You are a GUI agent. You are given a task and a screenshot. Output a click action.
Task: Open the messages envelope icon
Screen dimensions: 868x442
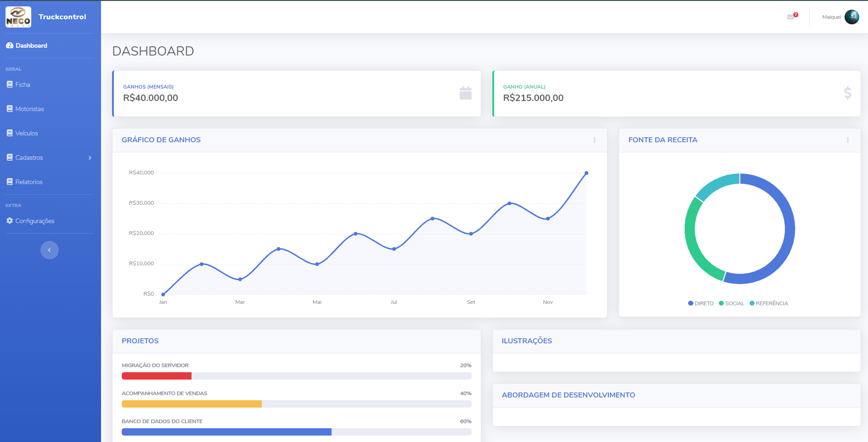pos(791,17)
